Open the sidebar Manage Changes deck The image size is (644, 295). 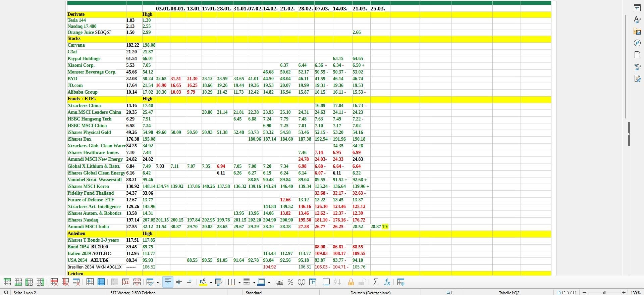(637, 78)
